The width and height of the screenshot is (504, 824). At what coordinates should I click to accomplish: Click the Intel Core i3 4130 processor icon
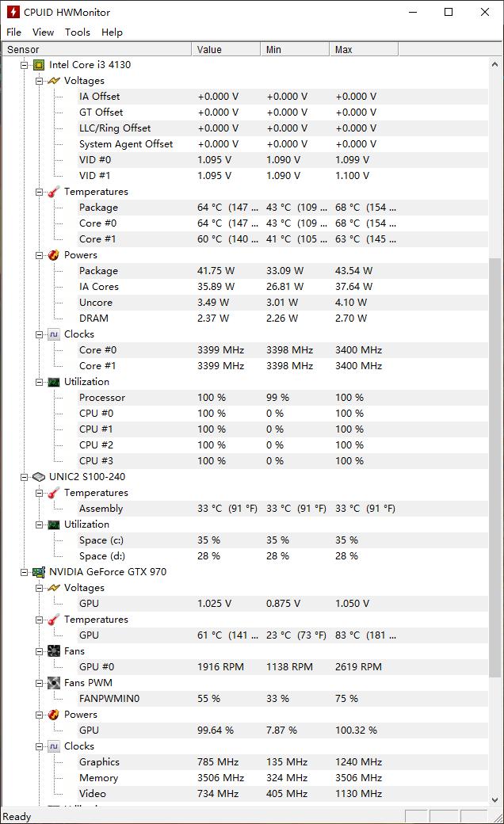tap(38, 65)
